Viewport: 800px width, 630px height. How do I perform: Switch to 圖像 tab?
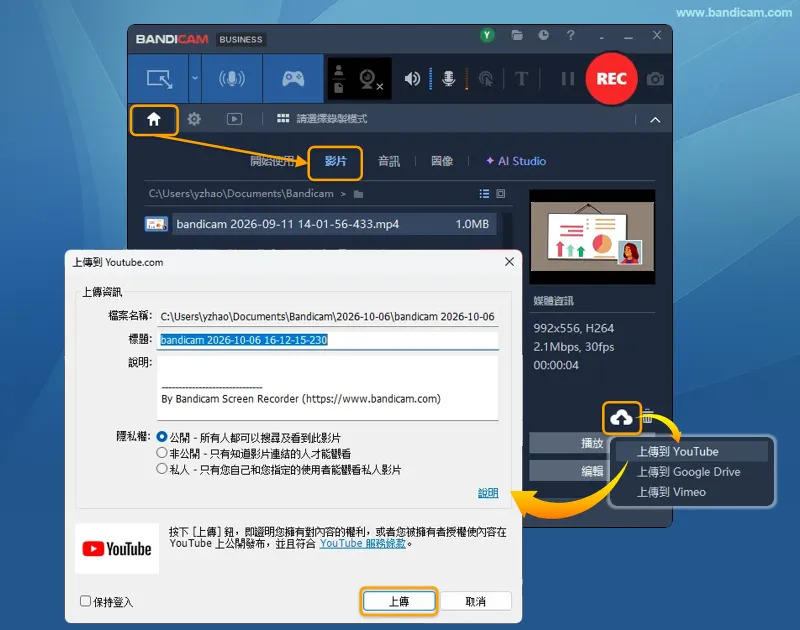442,161
